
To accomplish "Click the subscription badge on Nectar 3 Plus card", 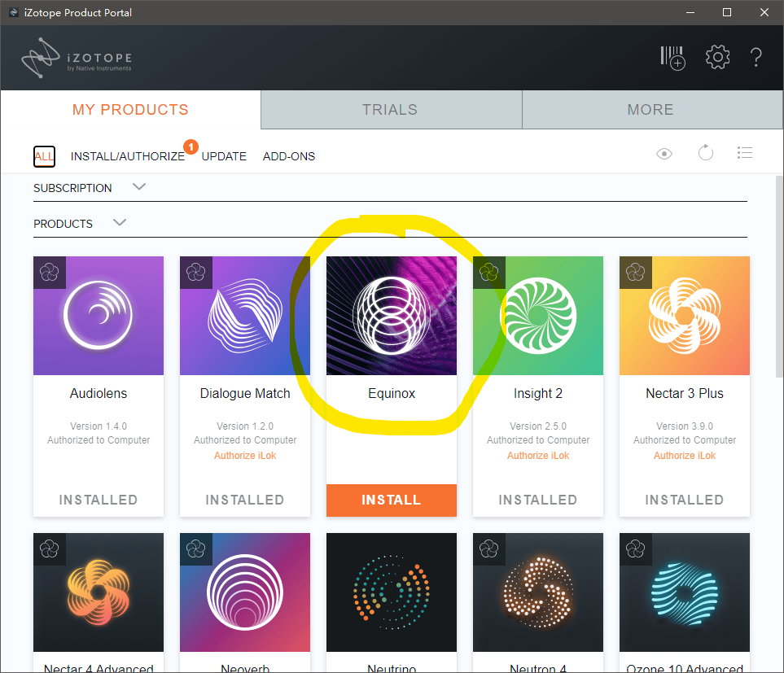I will coord(636,273).
